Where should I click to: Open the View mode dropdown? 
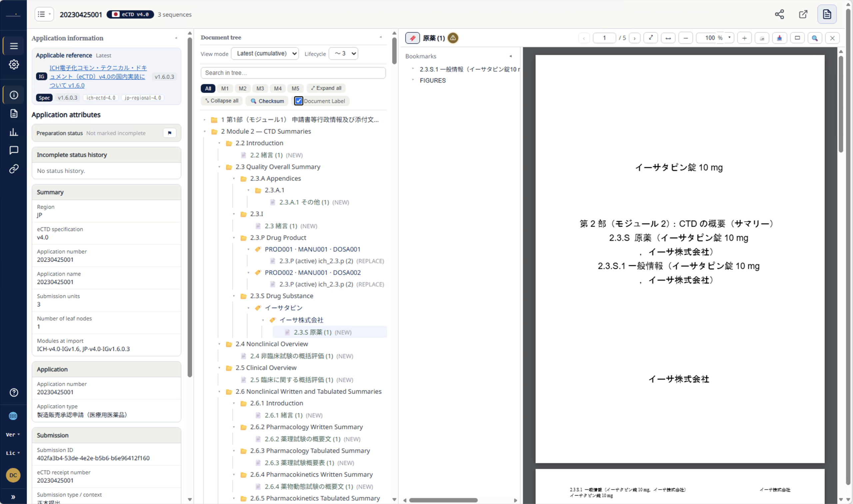point(265,54)
